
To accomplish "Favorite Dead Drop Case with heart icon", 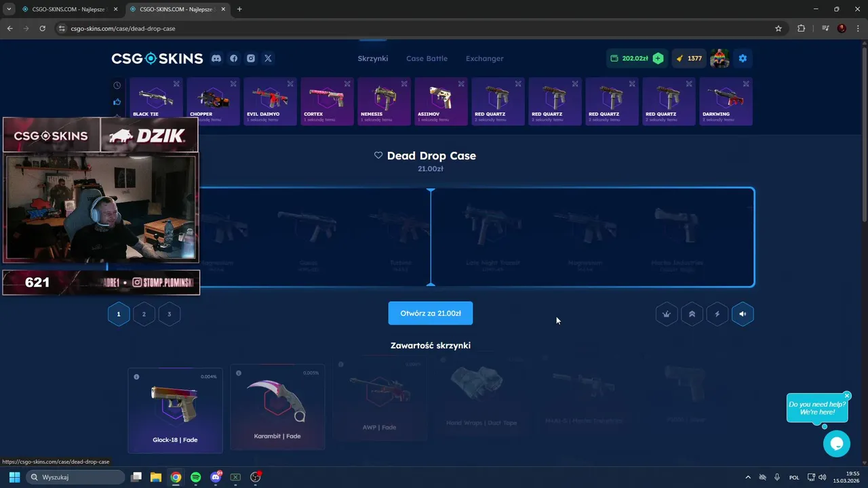I will pos(378,155).
